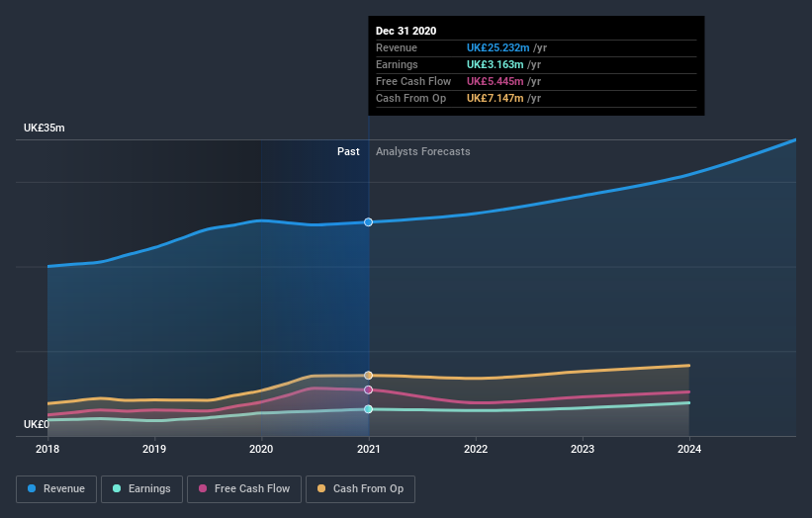Click the Past section label
812x518 pixels.
pyautogui.click(x=348, y=151)
